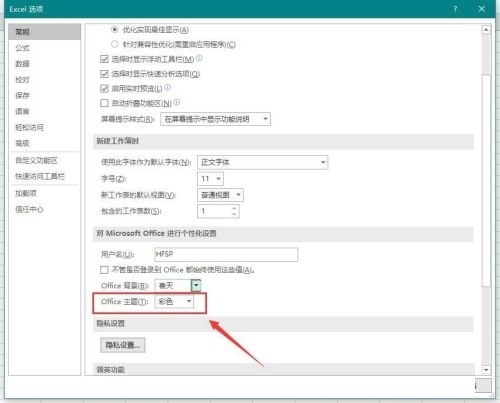Increase the sheet count spinner
Screen dimensions: 500x403
[234, 208]
